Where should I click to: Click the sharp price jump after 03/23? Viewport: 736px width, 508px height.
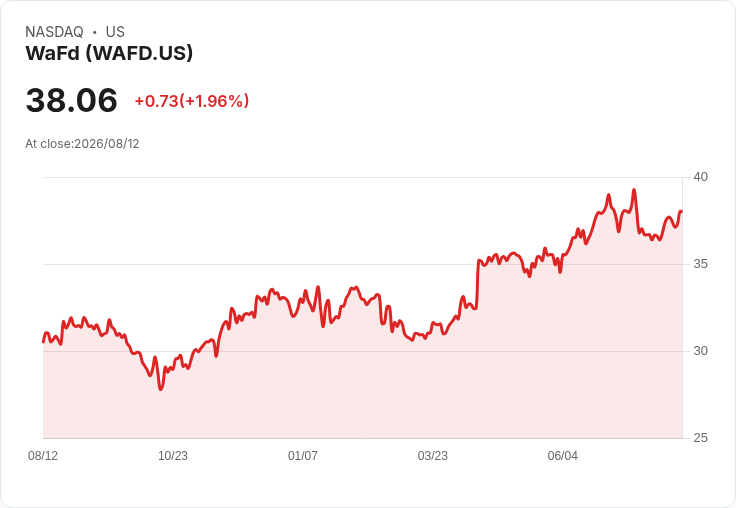click(478, 284)
